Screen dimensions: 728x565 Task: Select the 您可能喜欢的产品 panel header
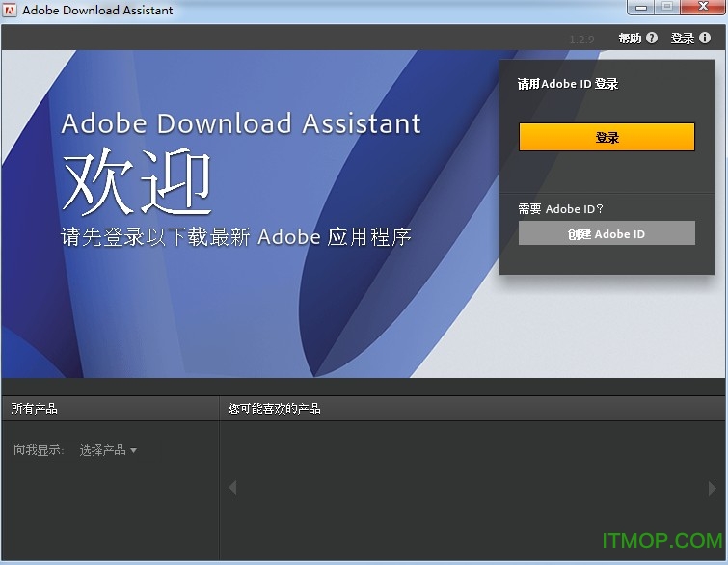[x=275, y=409]
